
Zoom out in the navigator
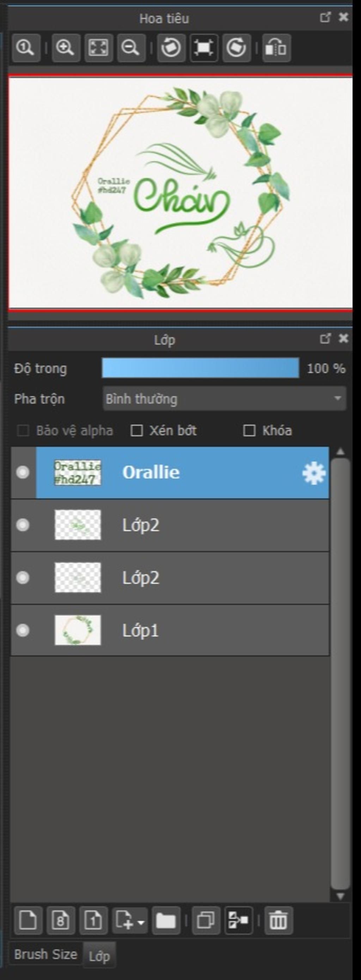(x=131, y=48)
